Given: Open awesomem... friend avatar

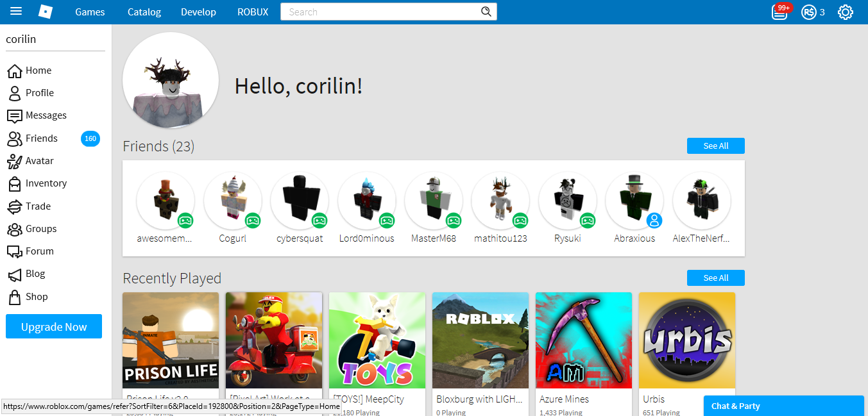Looking at the screenshot, I should pos(166,201).
